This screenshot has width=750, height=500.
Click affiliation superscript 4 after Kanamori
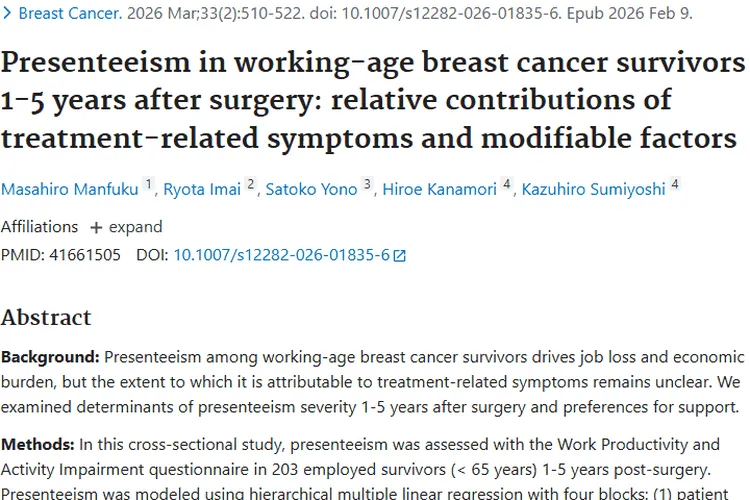(507, 184)
